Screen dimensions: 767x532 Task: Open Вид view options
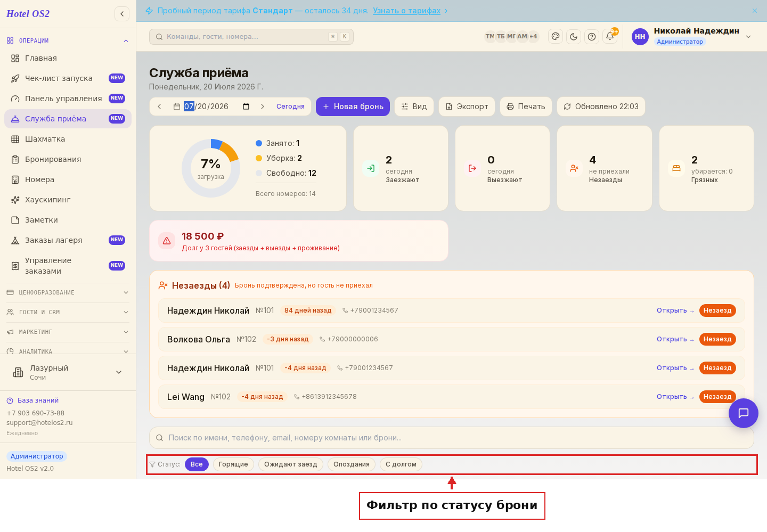414,107
